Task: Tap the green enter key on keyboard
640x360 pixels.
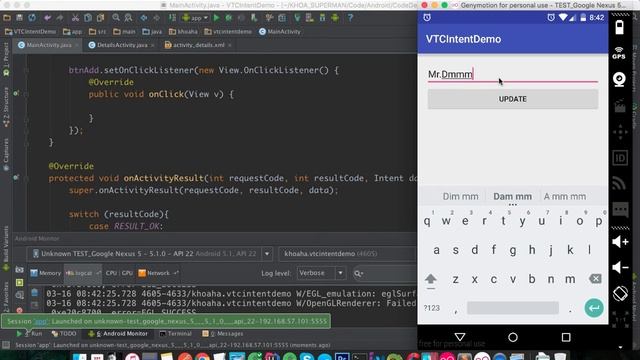Action: (594, 308)
